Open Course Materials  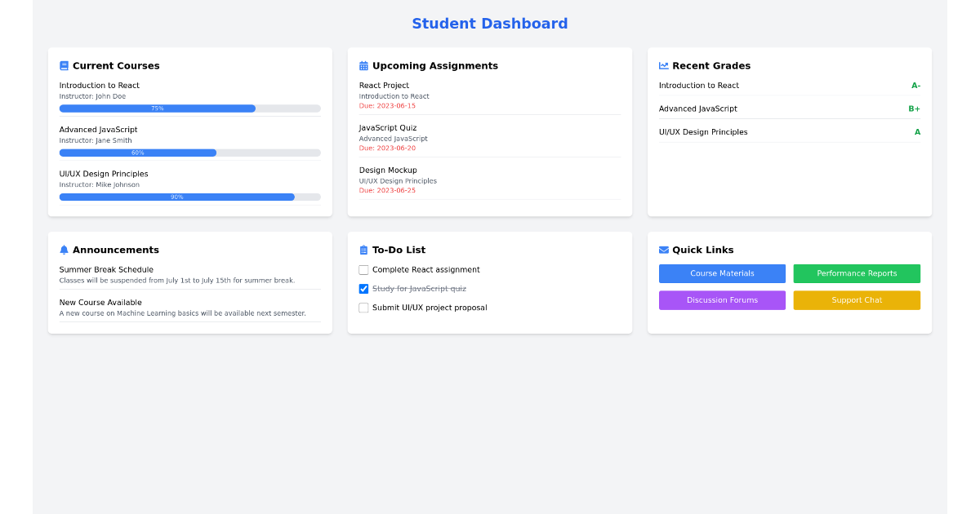tap(722, 273)
